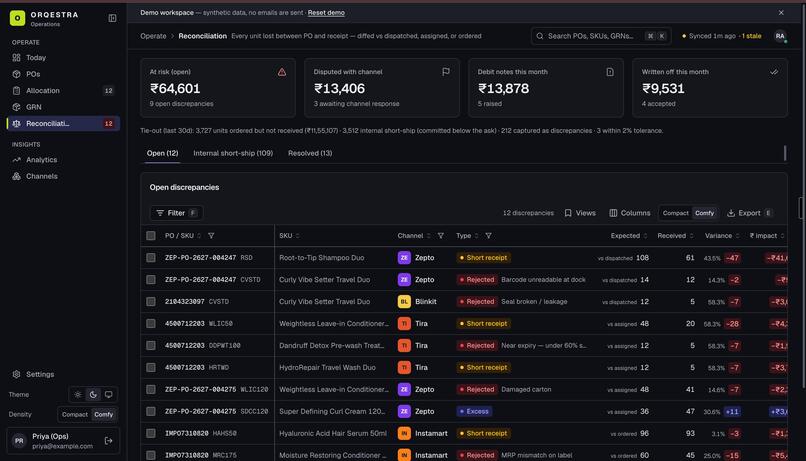Export the discrepancies table
Image resolution: width=806 pixels, height=461 pixels.
(x=749, y=213)
